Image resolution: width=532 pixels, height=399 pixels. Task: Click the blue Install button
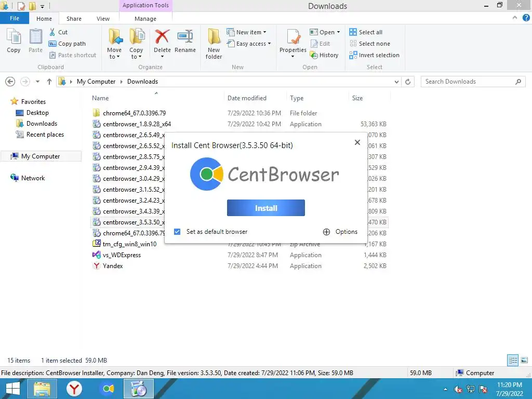[x=266, y=208]
